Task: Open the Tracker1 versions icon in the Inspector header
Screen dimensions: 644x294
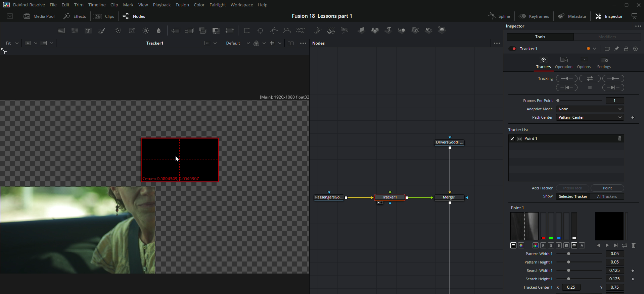Action: 607,49
